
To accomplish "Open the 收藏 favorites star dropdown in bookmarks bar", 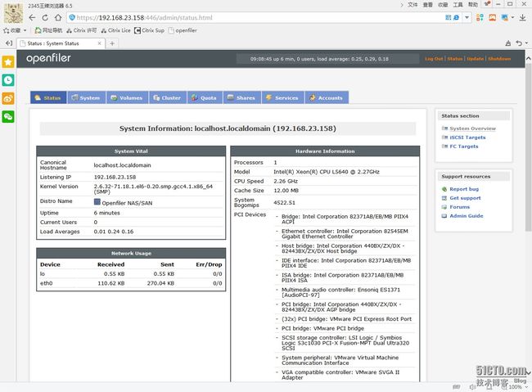I will tap(15, 30).
